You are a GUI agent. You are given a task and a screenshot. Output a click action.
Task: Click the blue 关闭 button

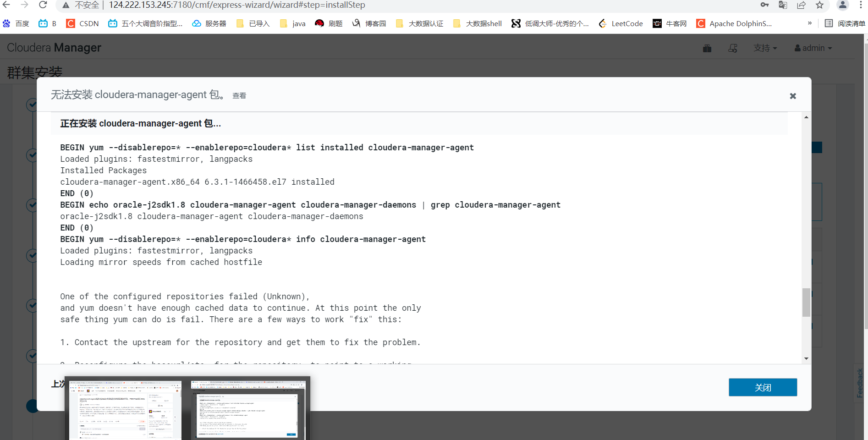763,387
